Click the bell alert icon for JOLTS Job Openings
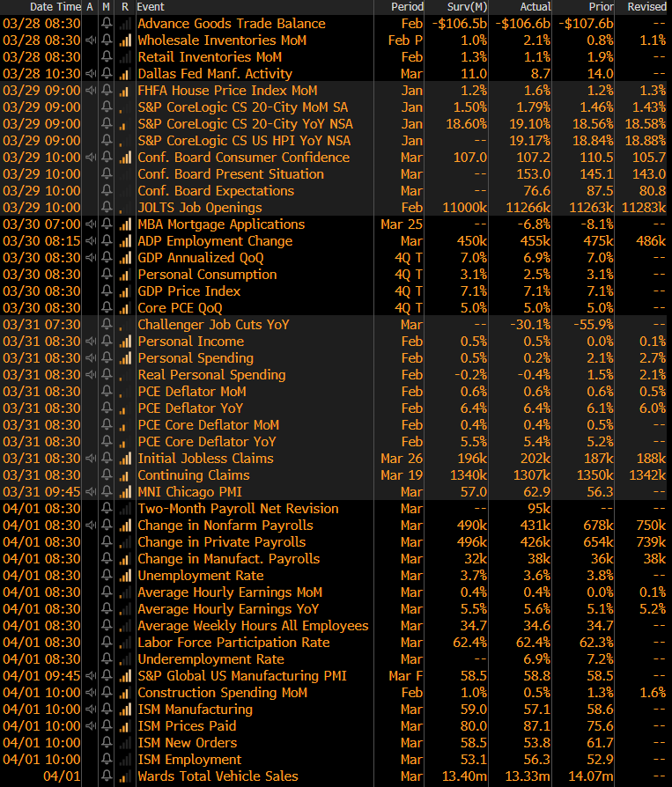Image resolution: width=672 pixels, height=787 pixels. tap(107, 208)
